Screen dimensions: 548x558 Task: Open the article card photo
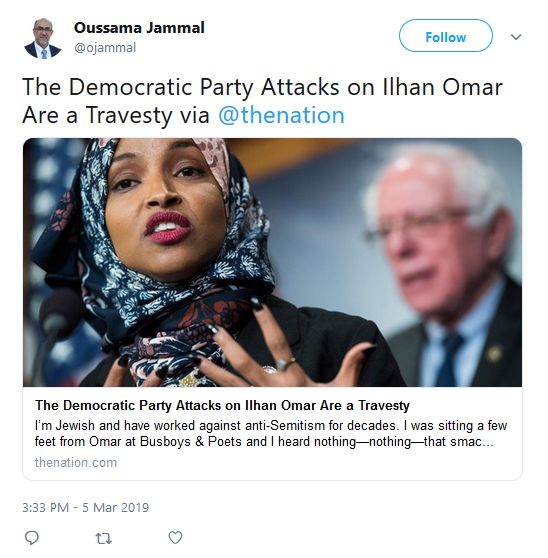(x=273, y=262)
